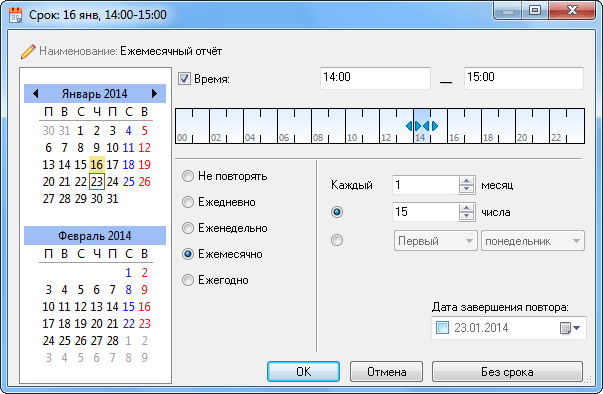Select January 16 in the calendar
The image size is (603, 394).
pos(97,165)
